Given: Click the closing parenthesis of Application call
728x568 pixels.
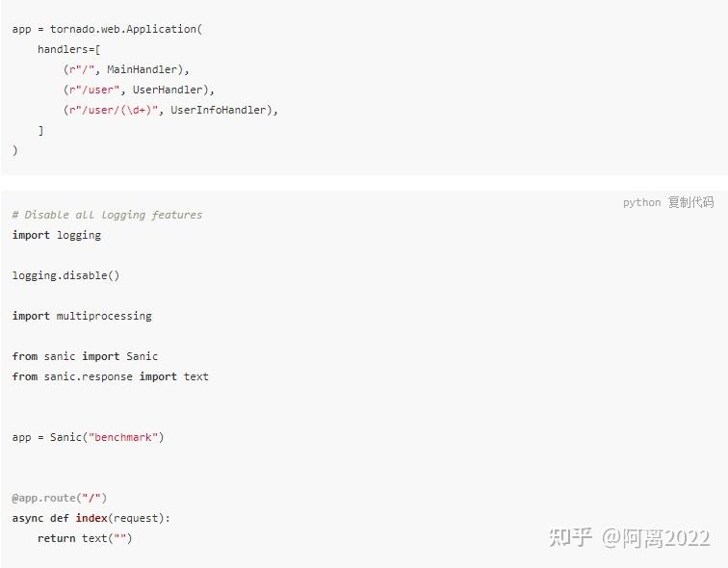Looking at the screenshot, I should [x=14, y=150].
